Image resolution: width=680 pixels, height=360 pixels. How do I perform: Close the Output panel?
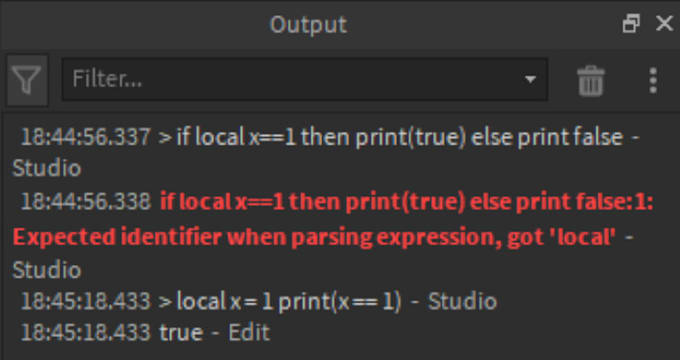pos(664,23)
